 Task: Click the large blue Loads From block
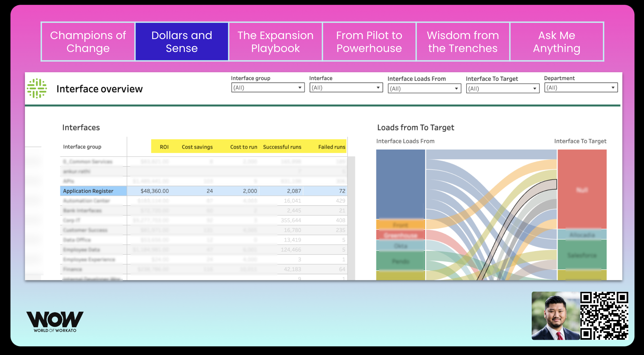[x=400, y=184]
